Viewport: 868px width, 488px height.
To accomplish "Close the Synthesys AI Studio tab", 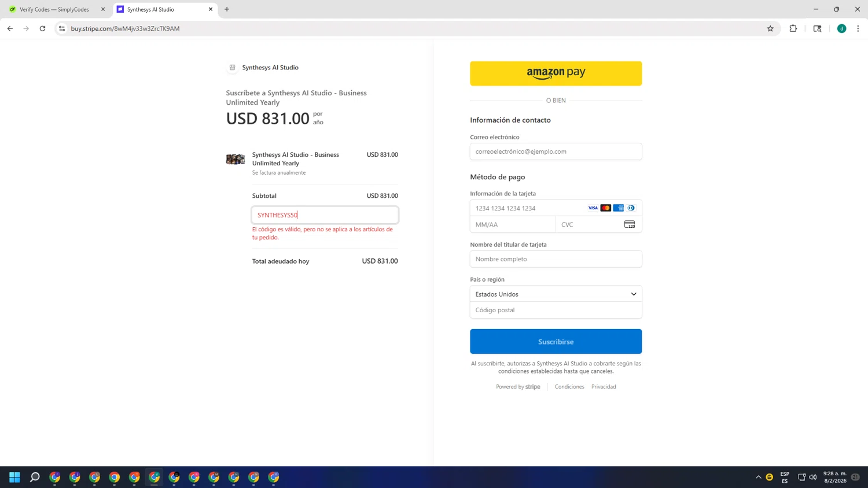I will (211, 9).
